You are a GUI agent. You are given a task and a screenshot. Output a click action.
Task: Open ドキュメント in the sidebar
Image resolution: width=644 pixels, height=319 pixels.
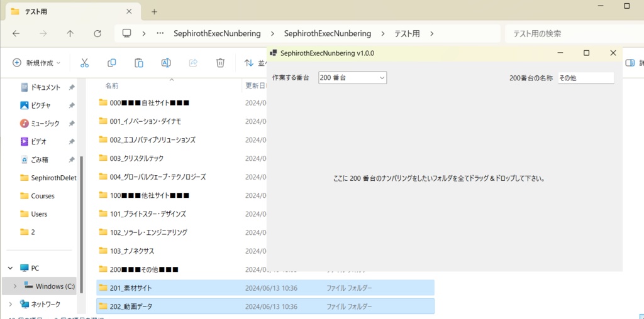click(45, 87)
